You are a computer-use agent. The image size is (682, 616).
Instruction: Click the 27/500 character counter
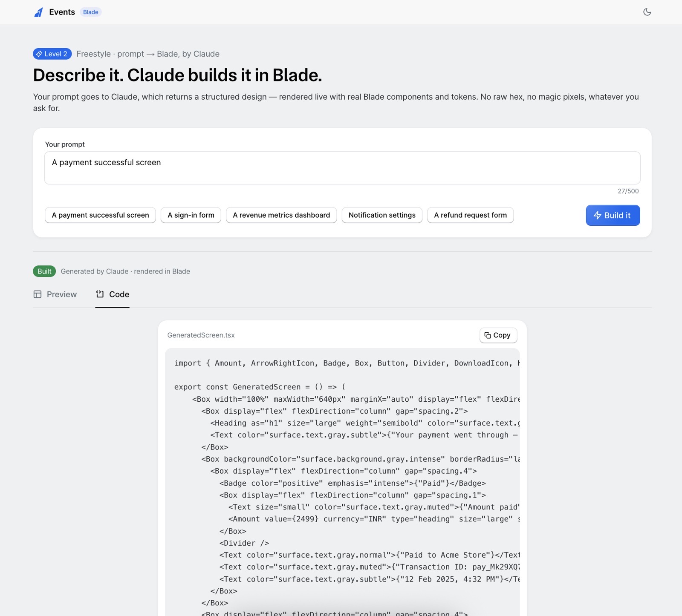tap(628, 191)
